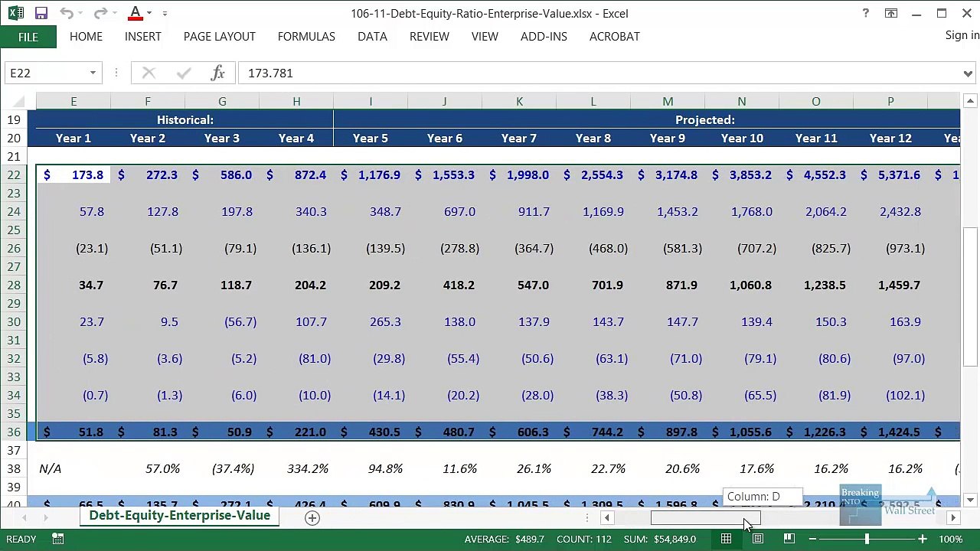This screenshot has height=551, width=980.
Task: Open the font color dropdown arrow
Action: (x=149, y=13)
